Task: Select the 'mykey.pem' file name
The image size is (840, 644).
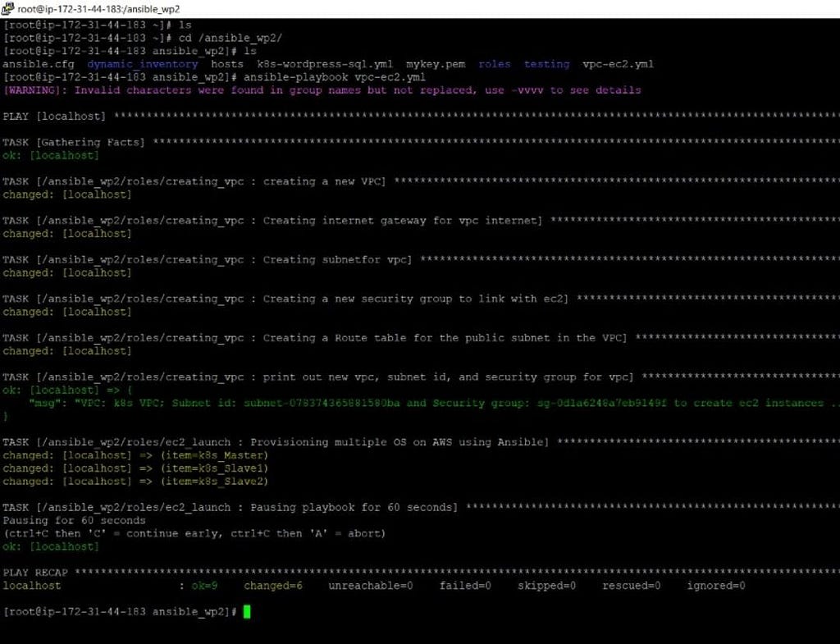Action: 436,64
